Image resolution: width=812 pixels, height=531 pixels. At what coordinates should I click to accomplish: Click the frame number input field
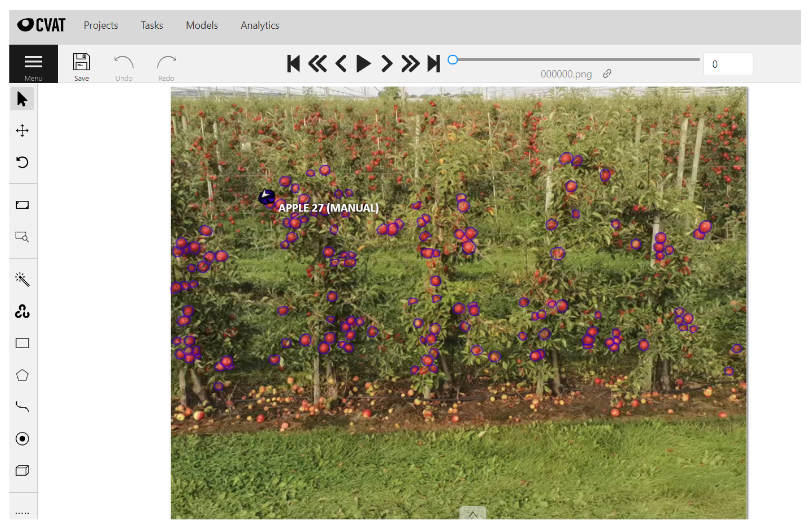click(728, 64)
